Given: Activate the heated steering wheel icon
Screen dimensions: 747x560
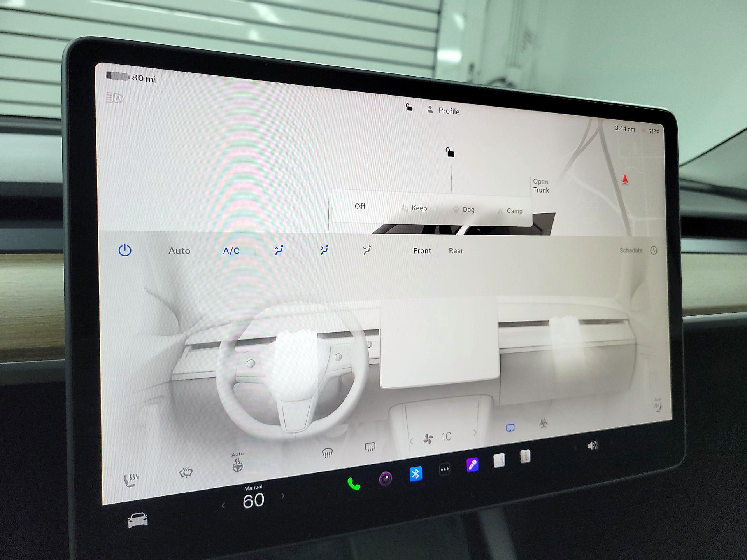Looking at the screenshot, I should click(237, 465).
